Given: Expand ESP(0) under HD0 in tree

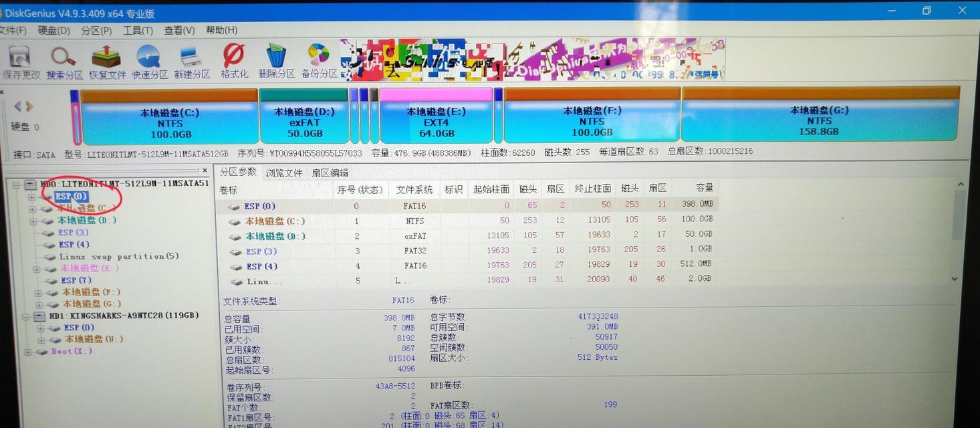Looking at the screenshot, I should [31, 197].
